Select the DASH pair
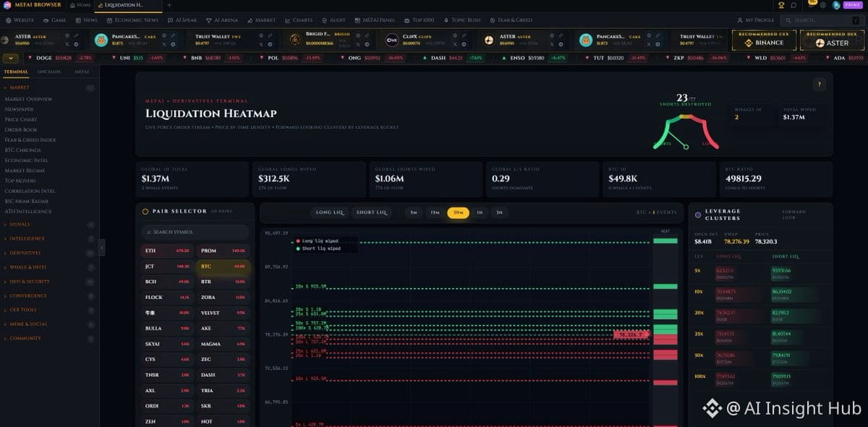This screenshot has height=427, width=868. click(224, 375)
